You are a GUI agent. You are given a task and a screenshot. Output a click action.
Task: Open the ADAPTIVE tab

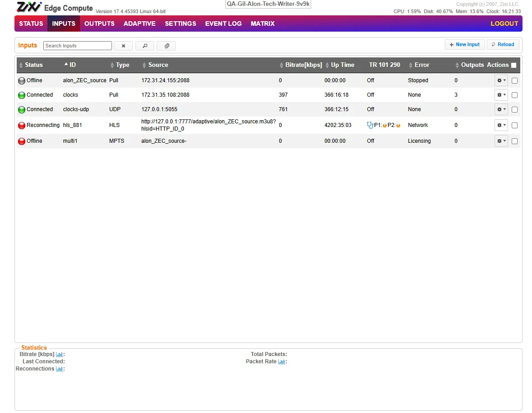coord(140,24)
